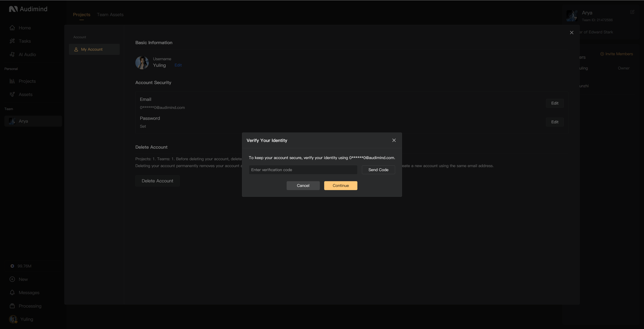Click the Owner role label
This screenshot has height=329, width=644.
point(624,68)
